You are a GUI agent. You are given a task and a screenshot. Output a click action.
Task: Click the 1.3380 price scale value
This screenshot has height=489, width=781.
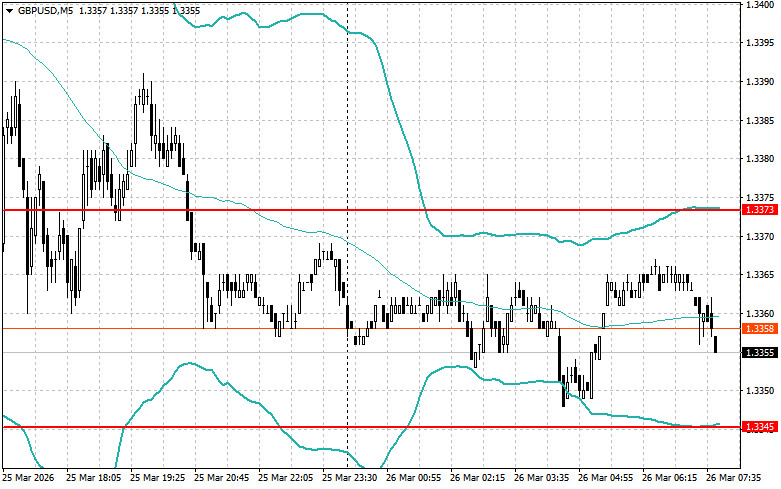click(x=760, y=159)
